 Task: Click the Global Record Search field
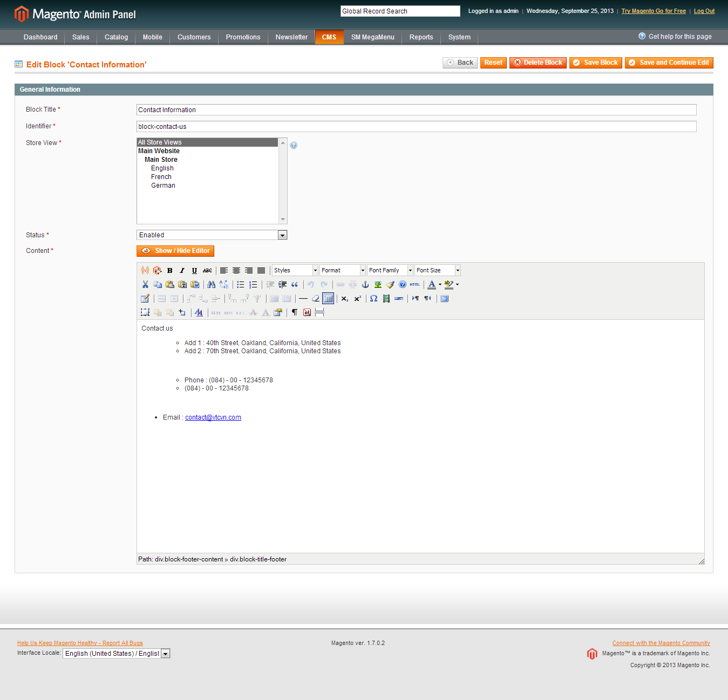(x=400, y=11)
